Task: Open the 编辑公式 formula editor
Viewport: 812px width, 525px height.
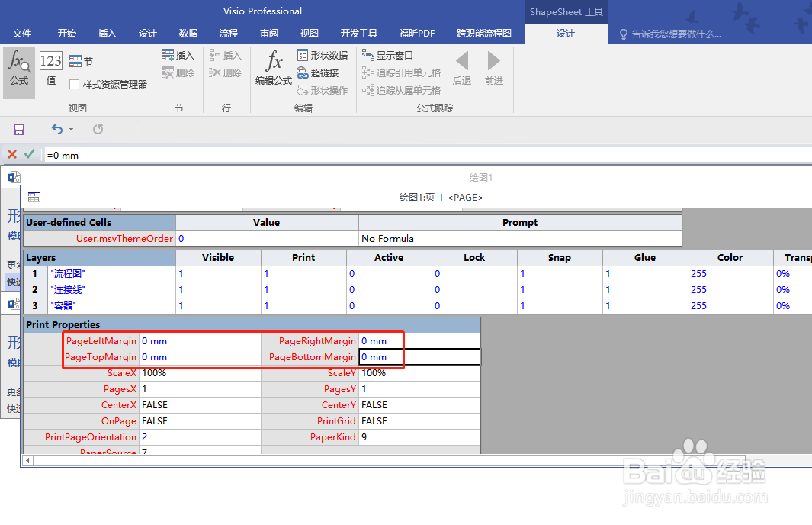Action: [274, 68]
